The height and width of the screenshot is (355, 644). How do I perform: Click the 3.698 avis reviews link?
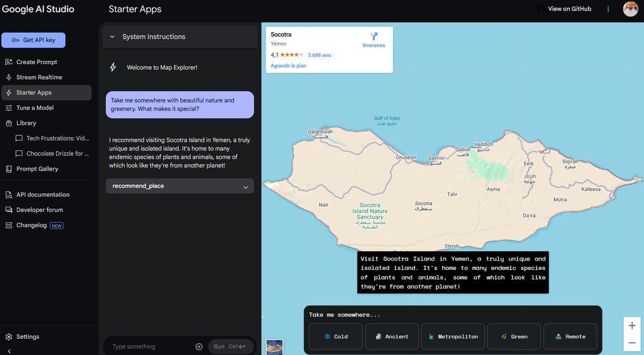tap(319, 55)
